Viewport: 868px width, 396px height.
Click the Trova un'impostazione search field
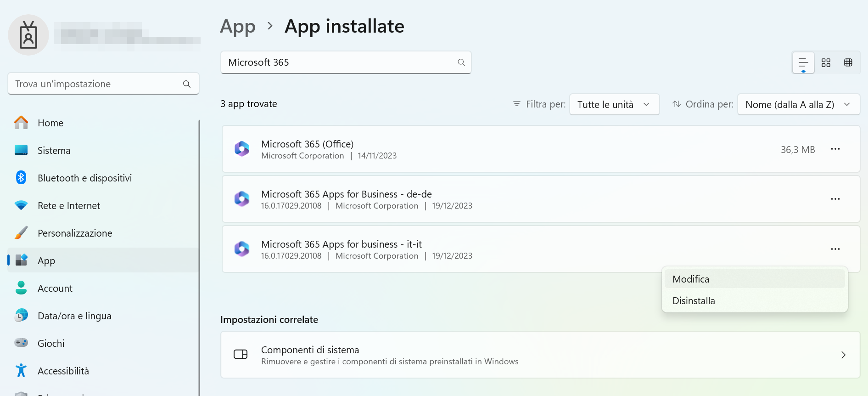pyautogui.click(x=103, y=84)
